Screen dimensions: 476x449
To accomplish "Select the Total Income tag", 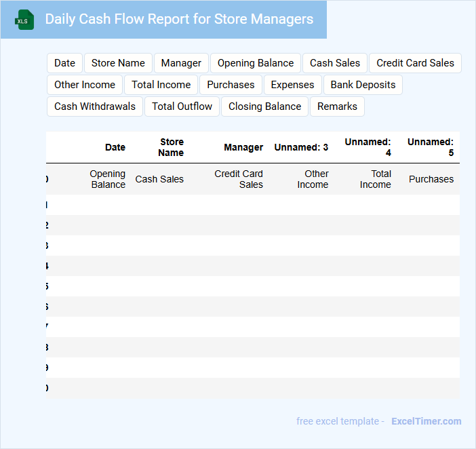I will tap(161, 85).
